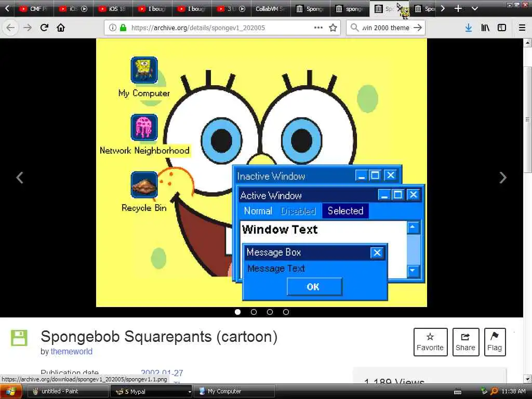The image size is (532, 399).
Task: Click the page scrollbar up arrow
Action: click(527, 43)
